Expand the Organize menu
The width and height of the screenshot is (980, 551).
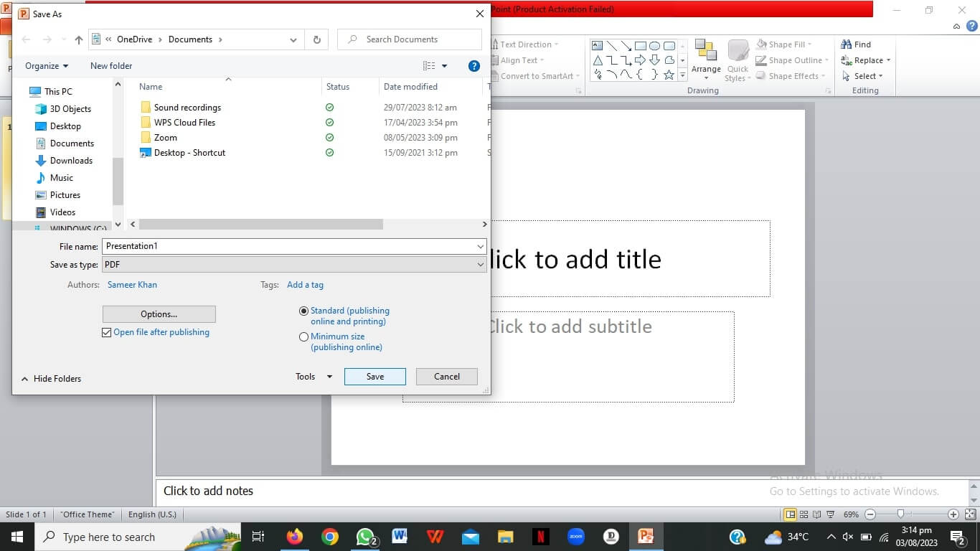[47, 65]
